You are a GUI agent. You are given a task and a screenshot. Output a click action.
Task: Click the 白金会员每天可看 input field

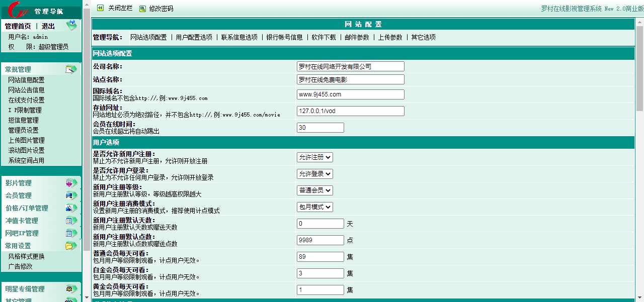tap(320, 273)
